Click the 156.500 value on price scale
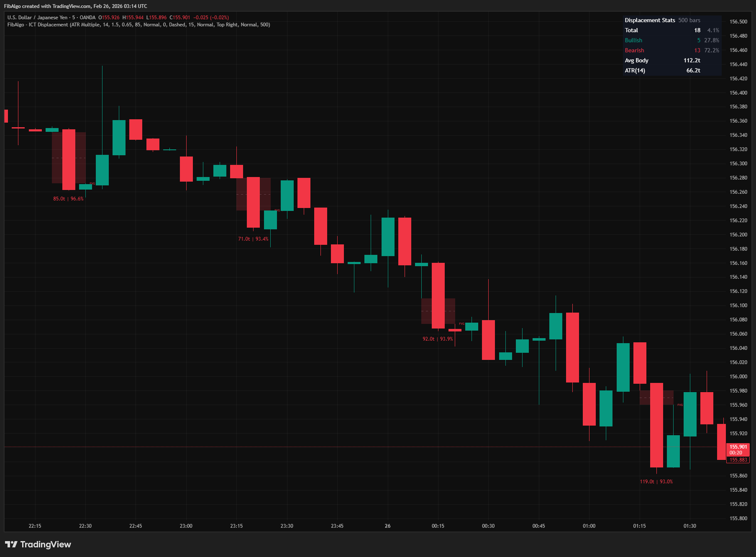Screen dimensions: 756x557 click(x=739, y=22)
